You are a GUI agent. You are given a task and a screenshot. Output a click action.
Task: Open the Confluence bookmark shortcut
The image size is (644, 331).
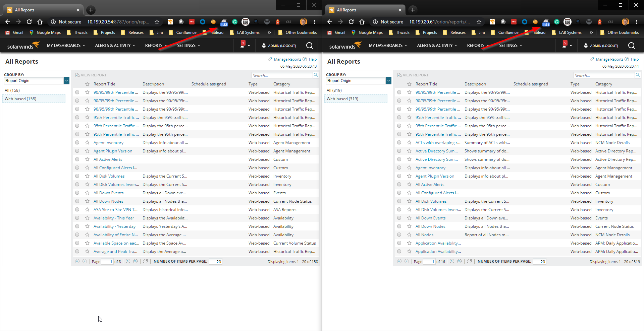pos(186,32)
